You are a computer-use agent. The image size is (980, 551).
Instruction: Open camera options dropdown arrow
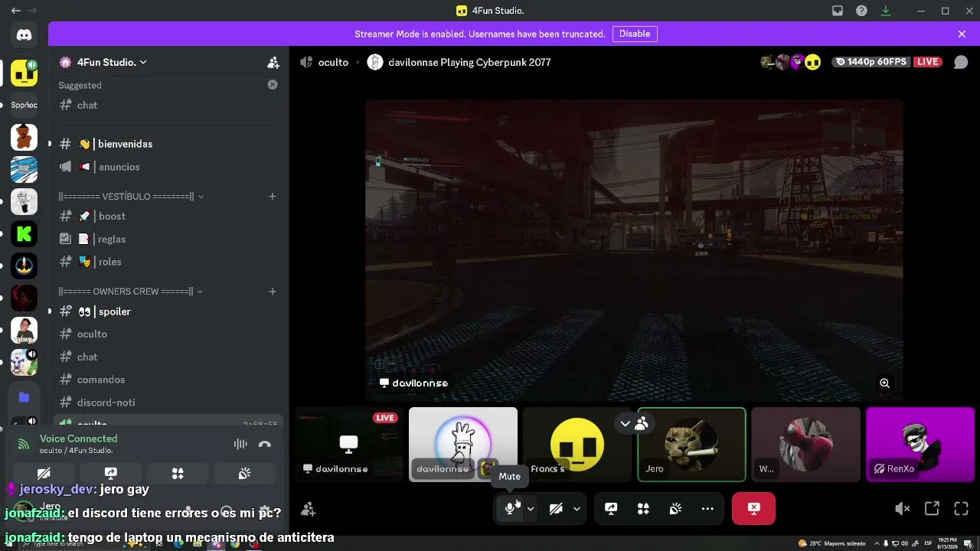click(x=577, y=509)
